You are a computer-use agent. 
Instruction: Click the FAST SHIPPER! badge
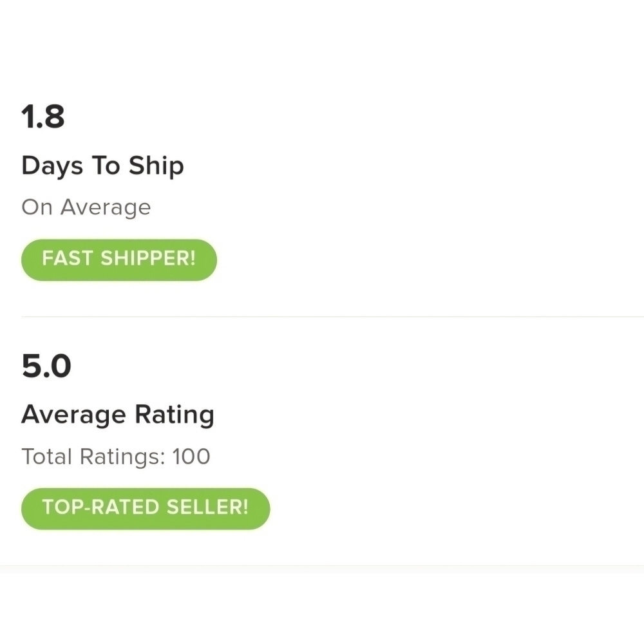119,260
